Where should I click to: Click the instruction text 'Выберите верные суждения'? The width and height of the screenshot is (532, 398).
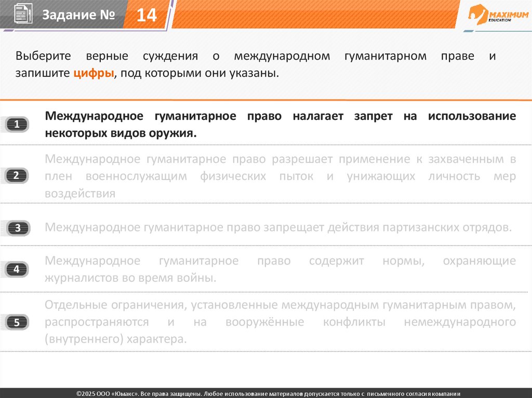click(107, 56)
